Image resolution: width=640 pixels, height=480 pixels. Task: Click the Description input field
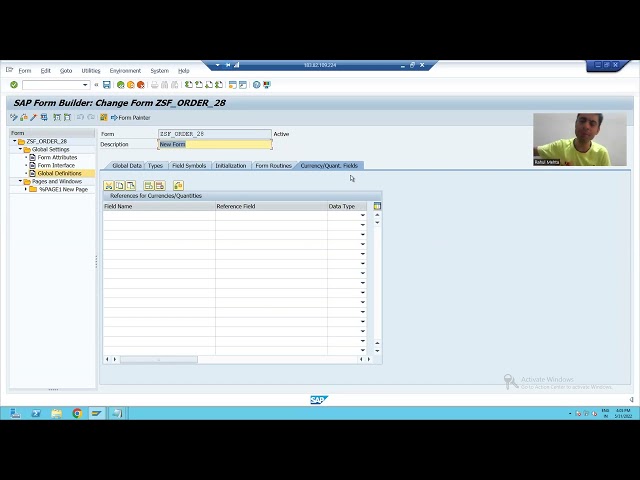pyautogui.click(x=215, y=144)
